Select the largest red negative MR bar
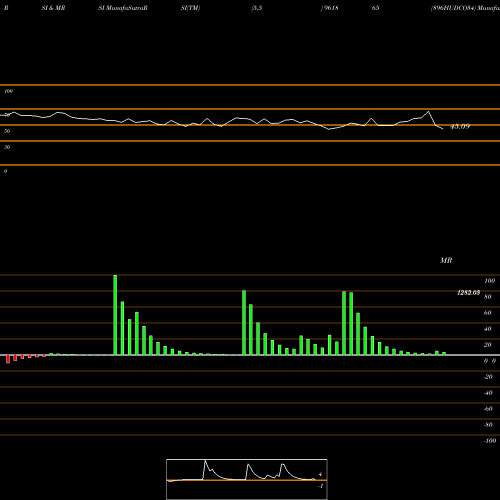This screenshot has height=500, width=500. (8, 359)
